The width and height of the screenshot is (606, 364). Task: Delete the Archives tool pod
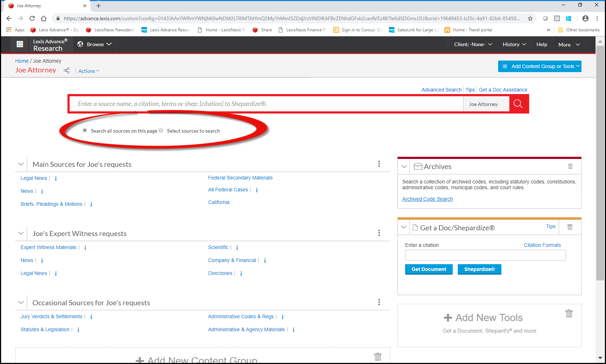(x=570, y=166)
